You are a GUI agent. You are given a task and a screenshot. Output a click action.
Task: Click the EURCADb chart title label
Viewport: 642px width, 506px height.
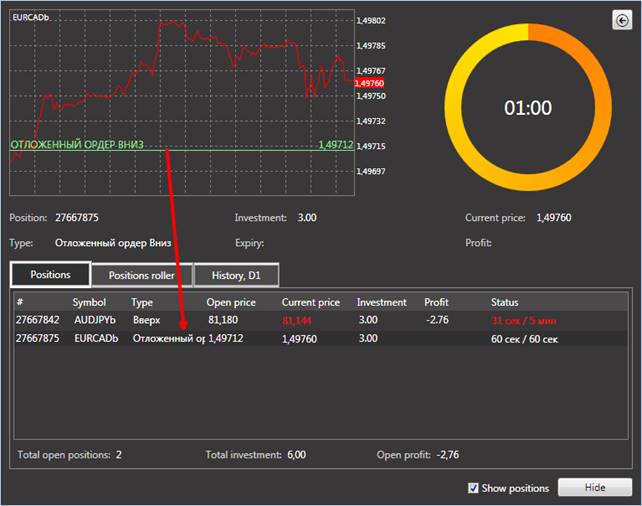click(29, 19)
